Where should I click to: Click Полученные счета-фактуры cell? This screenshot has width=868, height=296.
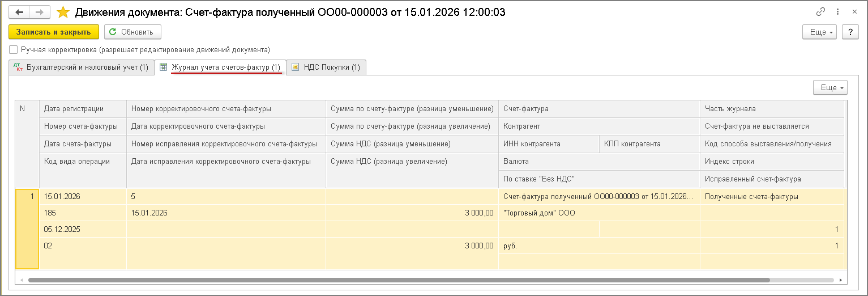click(x=772, y=197)
